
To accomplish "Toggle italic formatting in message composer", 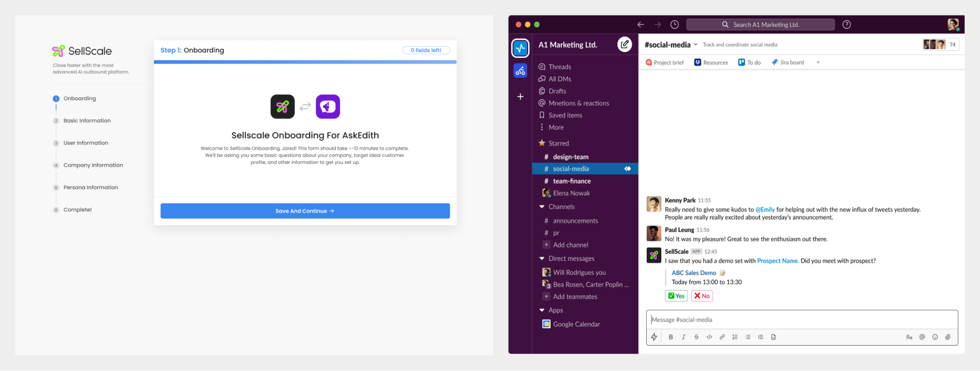I will (x=683, y=337).
